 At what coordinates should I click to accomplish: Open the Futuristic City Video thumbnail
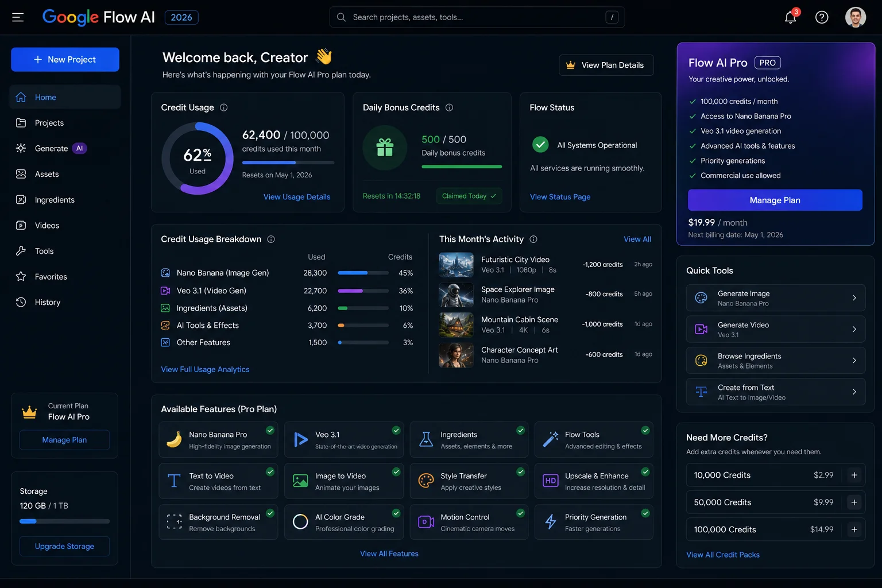click(456, 265)
